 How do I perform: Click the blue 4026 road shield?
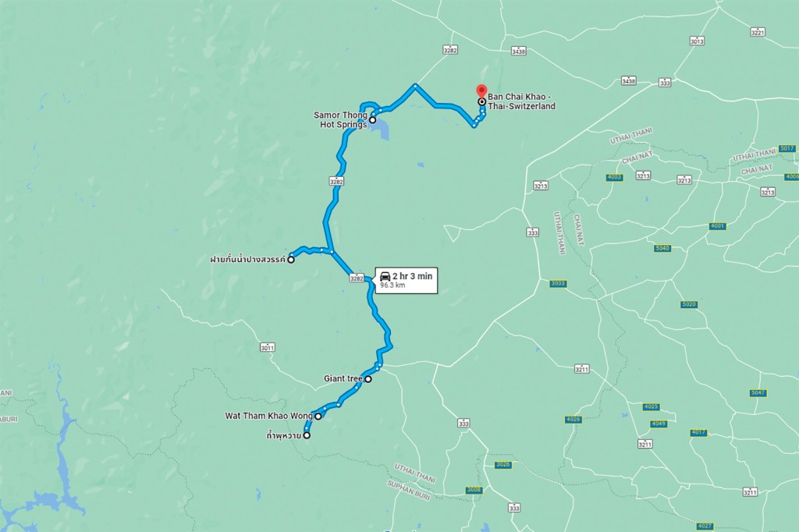(573, 420)
